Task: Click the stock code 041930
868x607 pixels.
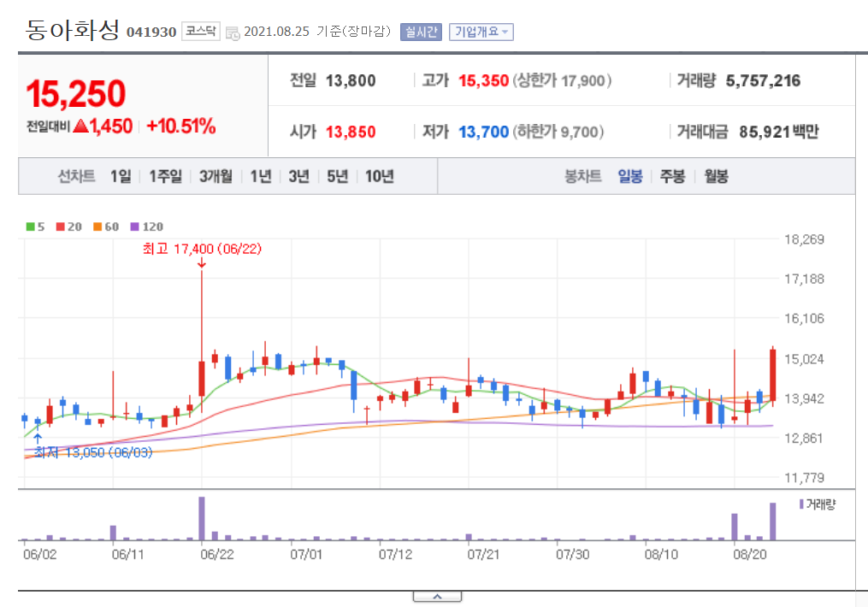Action: point(151,32)
